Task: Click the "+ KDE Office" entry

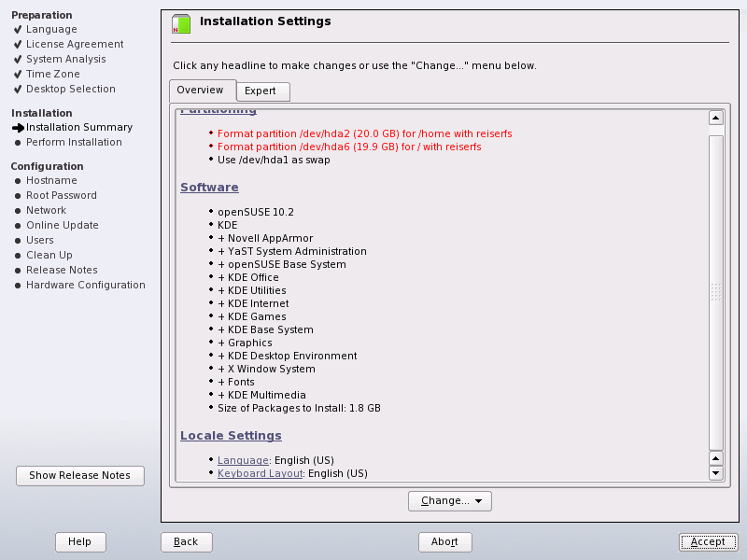Action: 248,277
